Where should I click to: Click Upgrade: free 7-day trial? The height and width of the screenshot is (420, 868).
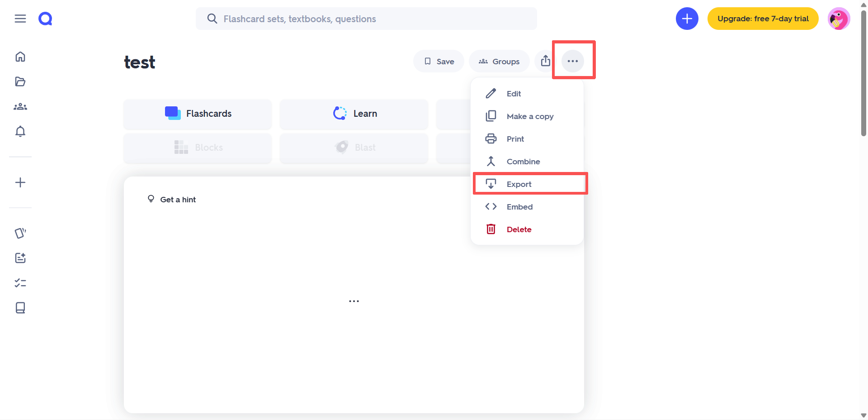click(x=763, y=19)
